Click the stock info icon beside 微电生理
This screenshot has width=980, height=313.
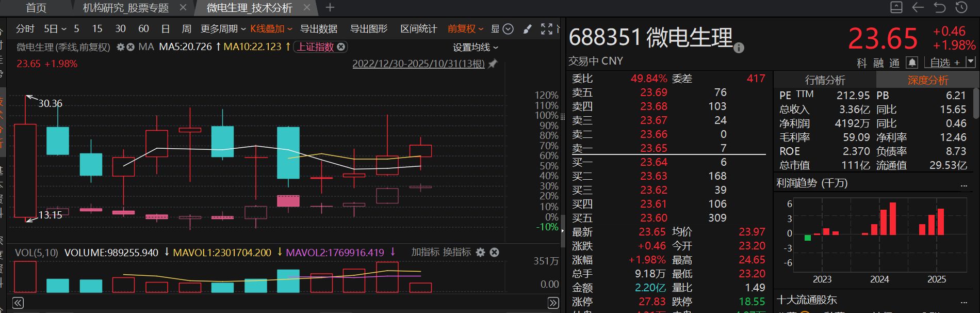[739, 48]
